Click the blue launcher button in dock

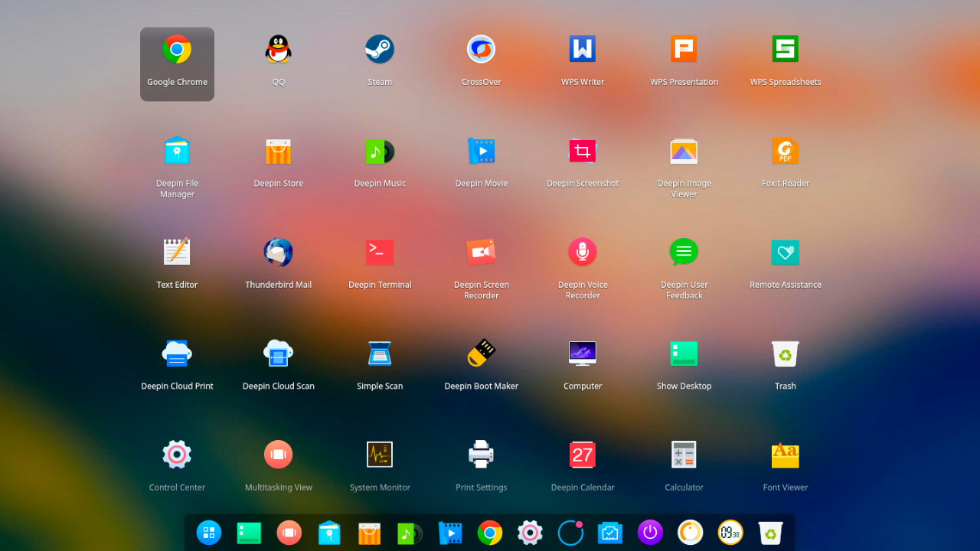click(209, 533)
